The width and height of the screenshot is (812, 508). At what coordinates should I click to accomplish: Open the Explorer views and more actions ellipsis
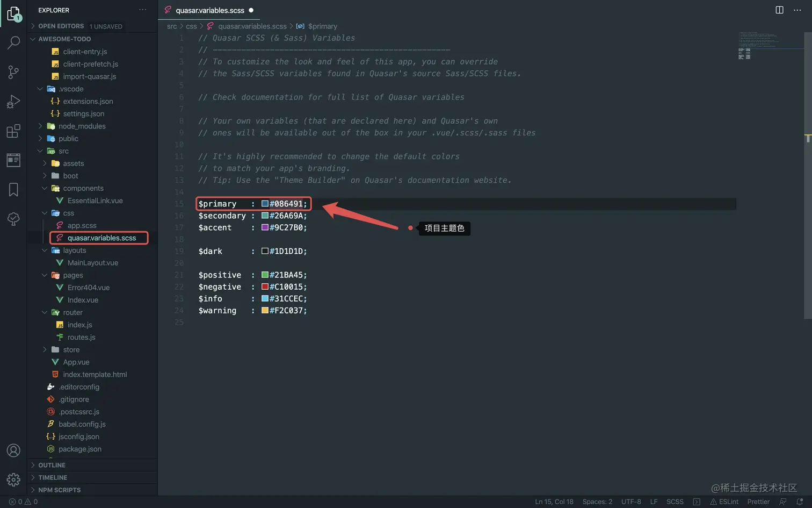click(142, 10)
